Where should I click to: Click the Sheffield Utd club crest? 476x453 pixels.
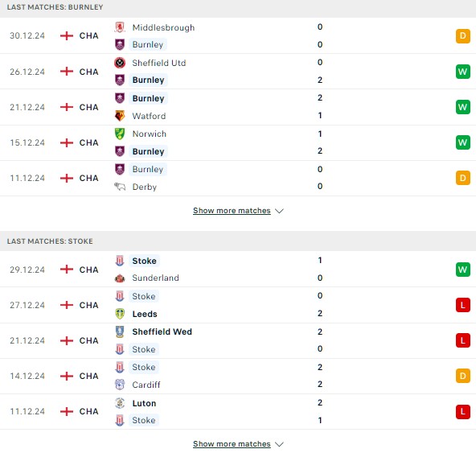point(120,63)
